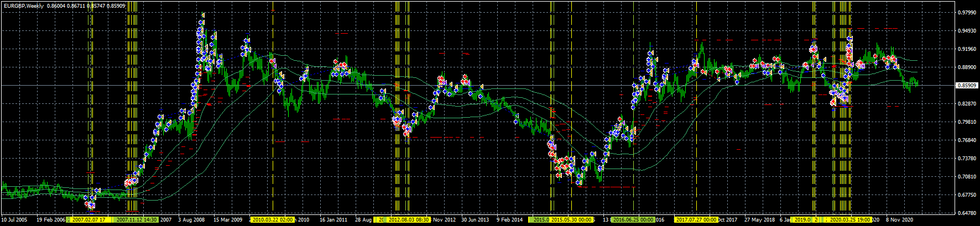Click the 3 Aug 2008 time axis label
Image resolution: width=980 pixels, height=226 pixels.
(x=191, y=220)
